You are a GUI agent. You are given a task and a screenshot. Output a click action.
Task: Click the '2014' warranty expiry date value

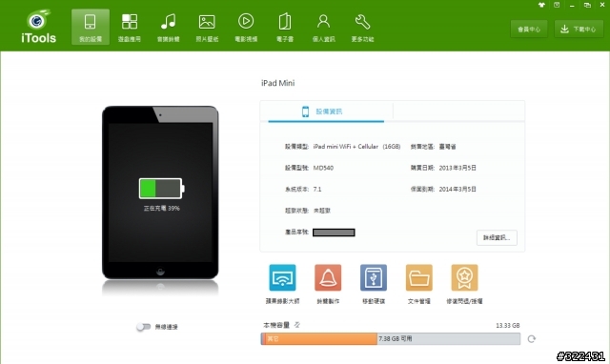(x=457, y=190)
